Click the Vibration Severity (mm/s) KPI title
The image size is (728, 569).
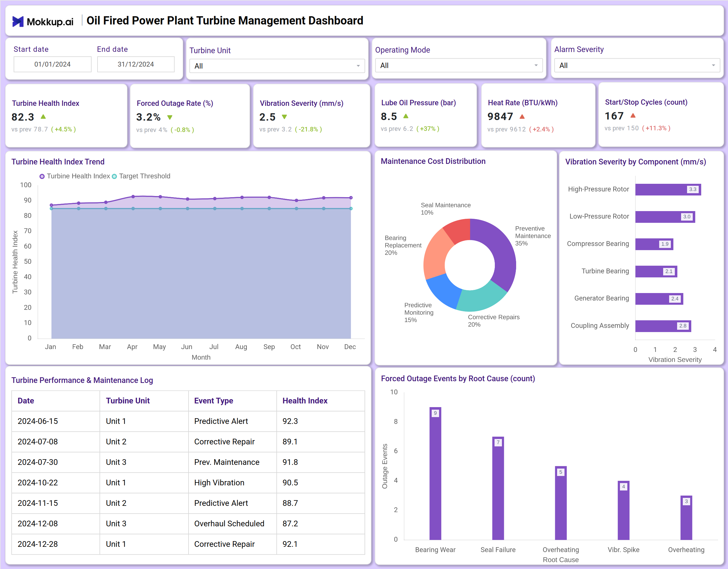point(301,103)
